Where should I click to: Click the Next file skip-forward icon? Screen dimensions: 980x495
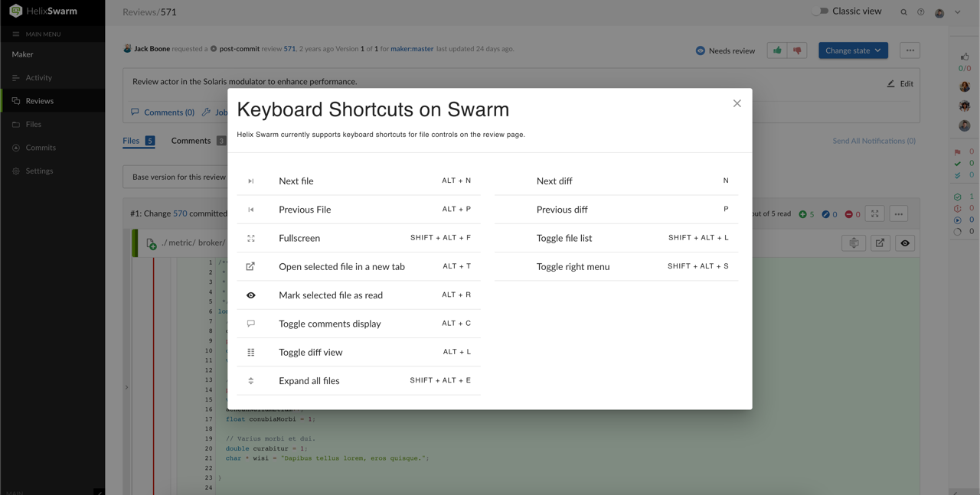click(x=250, y=181)
